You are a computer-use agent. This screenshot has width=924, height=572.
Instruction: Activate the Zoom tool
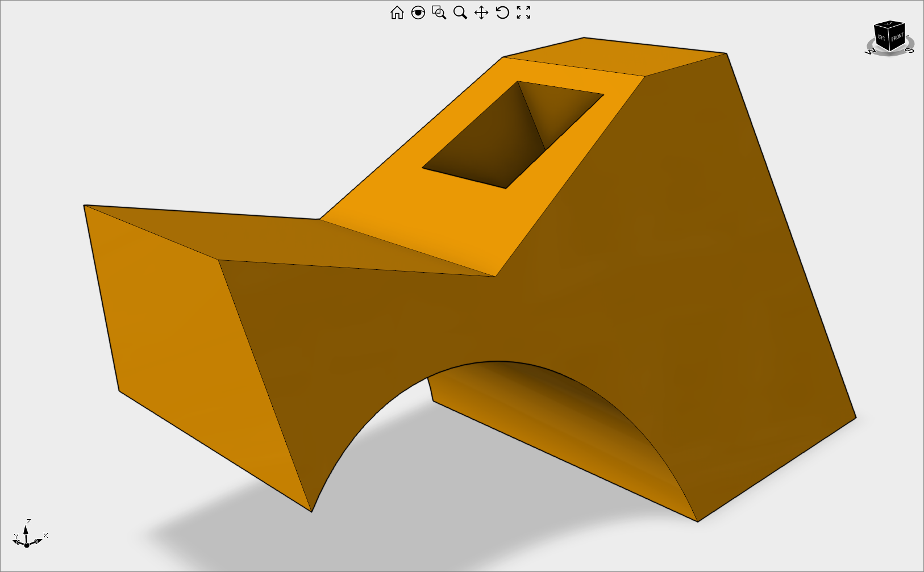click(x=460, y=12)
